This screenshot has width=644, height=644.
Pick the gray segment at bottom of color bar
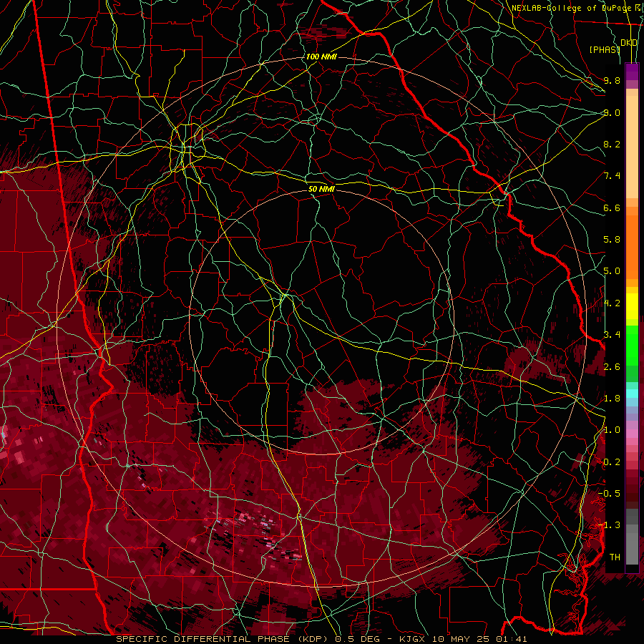(632, 549)
